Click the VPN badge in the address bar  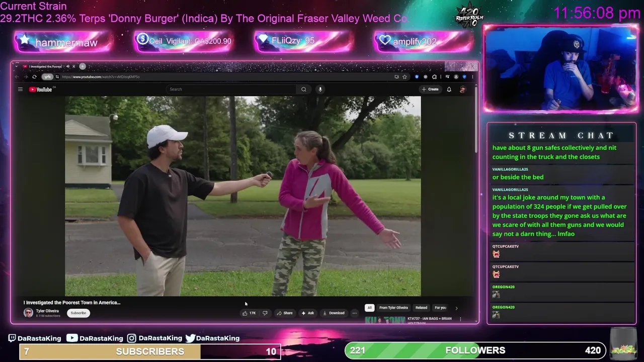pos(47,77)
